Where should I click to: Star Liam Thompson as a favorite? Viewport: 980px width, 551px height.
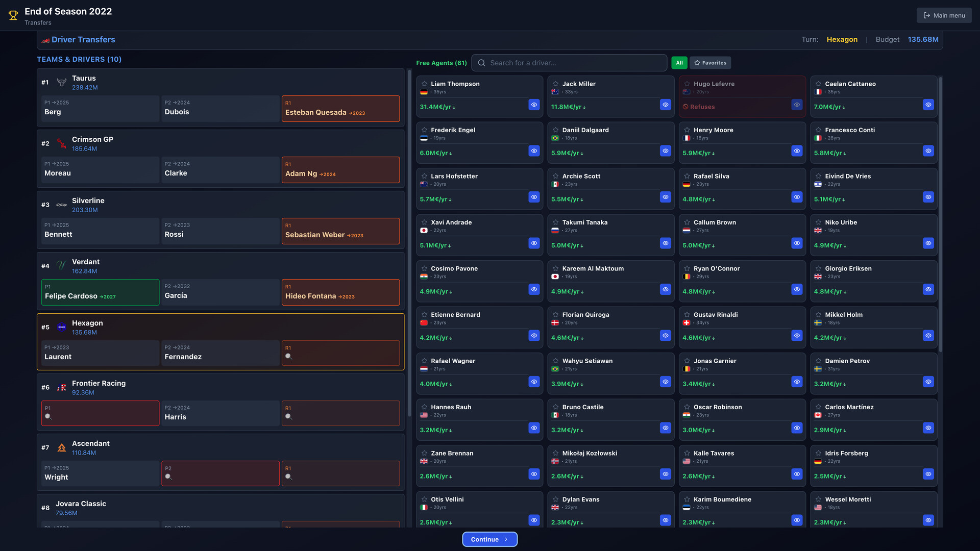(x=424, y=84)
